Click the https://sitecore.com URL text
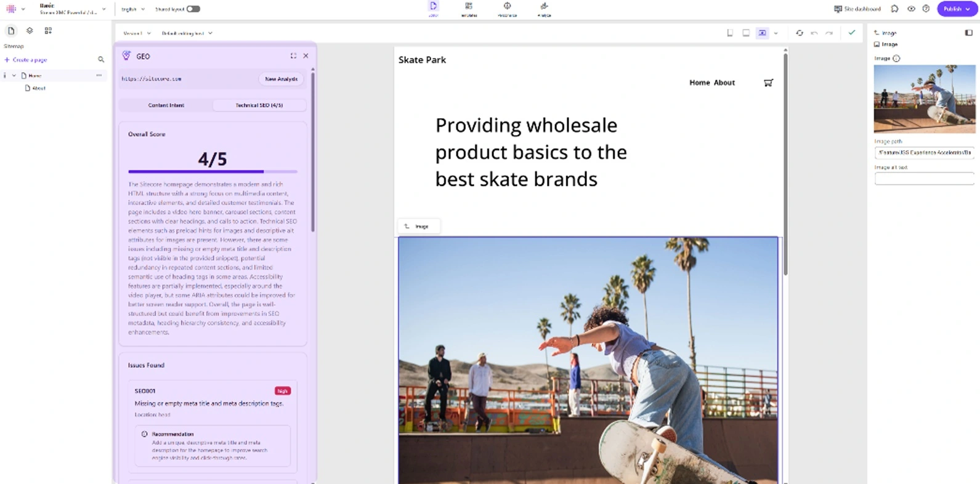Image resolution: width=980 pixels, height=484 pixels. (x=152, y=79)
